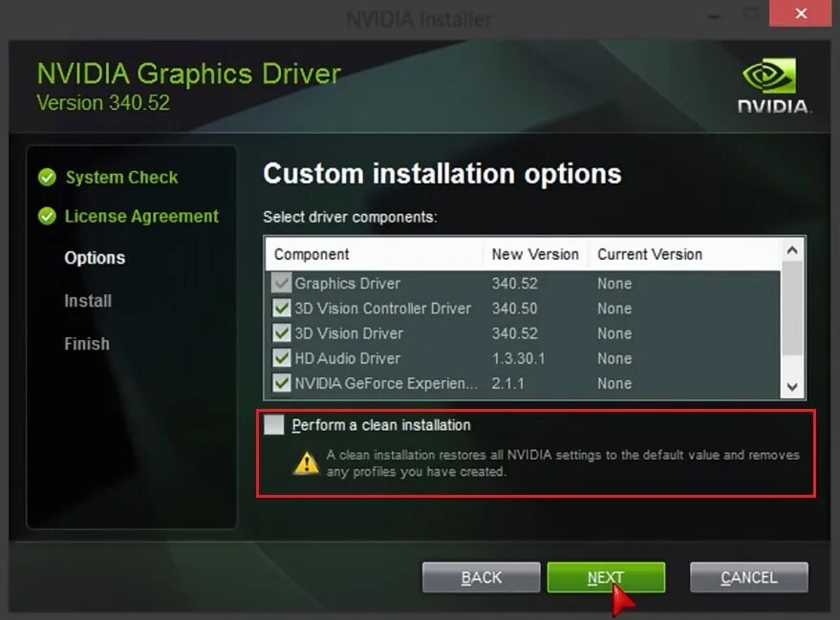Select the Install step

(x=88, y=301)
